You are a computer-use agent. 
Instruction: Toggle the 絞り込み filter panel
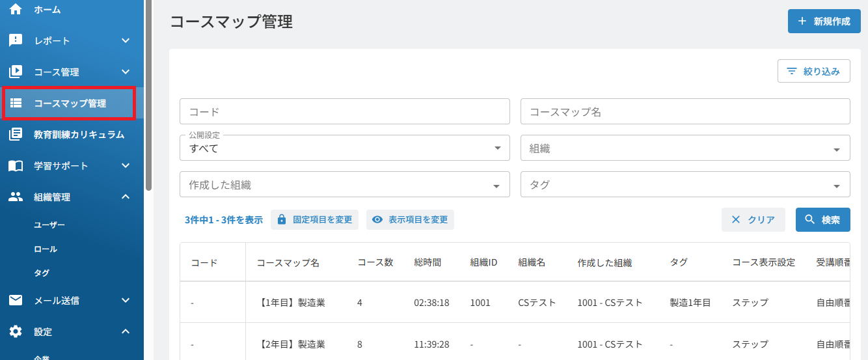(813, 72)
